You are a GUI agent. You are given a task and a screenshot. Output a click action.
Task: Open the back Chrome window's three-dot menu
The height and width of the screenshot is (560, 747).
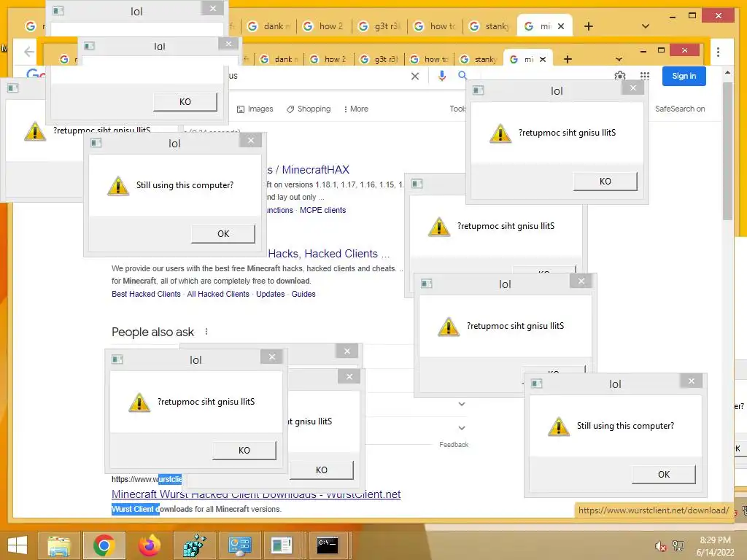pos(718,52)
